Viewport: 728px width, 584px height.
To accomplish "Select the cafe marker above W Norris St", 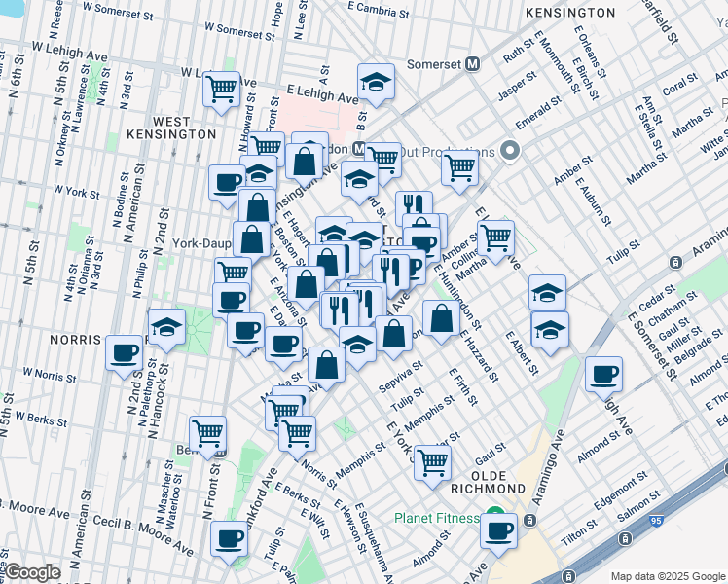I will 124,353.
